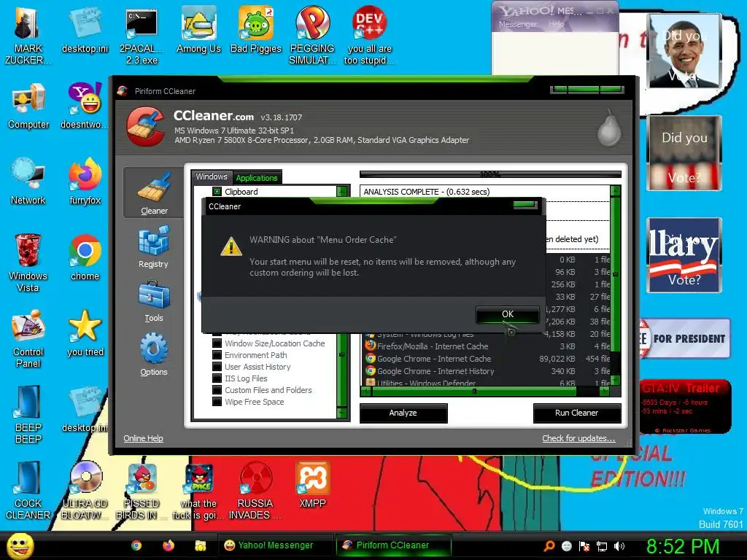The width and height of the screenshot is (747, 560).
Task: Select the XMPP desktop icon
Action: pyautogui.click(x=312, y=485)
